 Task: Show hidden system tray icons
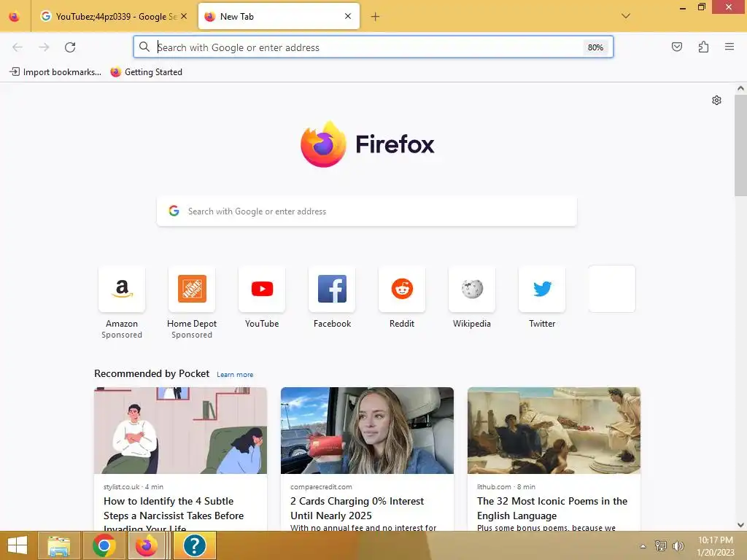(x=643, y=546)
